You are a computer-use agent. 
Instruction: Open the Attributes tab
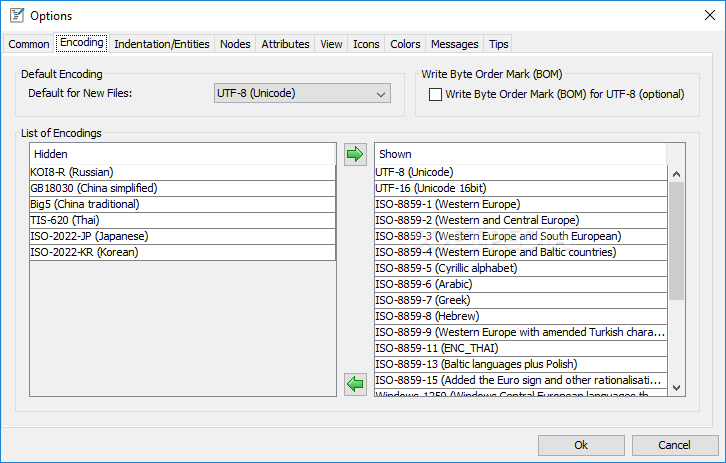pos(285,44)
